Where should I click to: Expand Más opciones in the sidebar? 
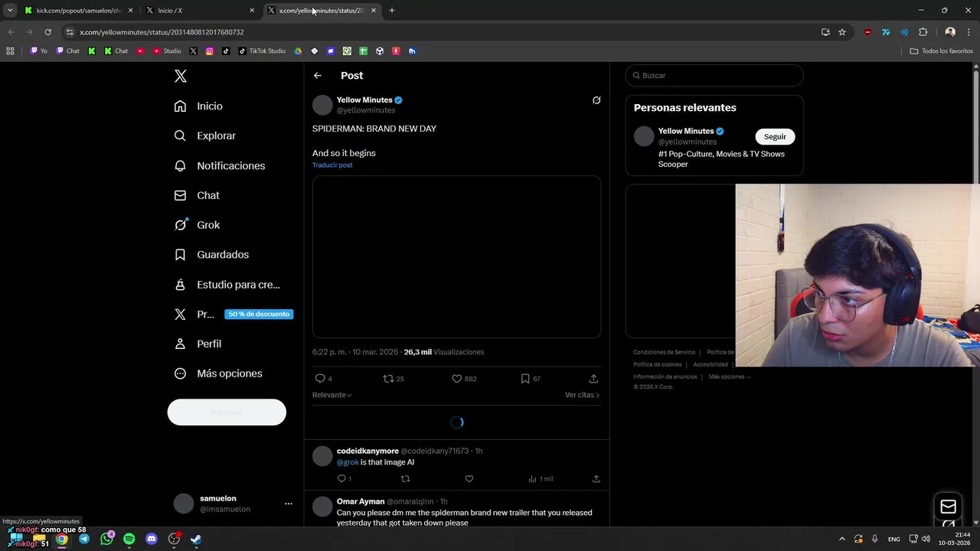218,373
